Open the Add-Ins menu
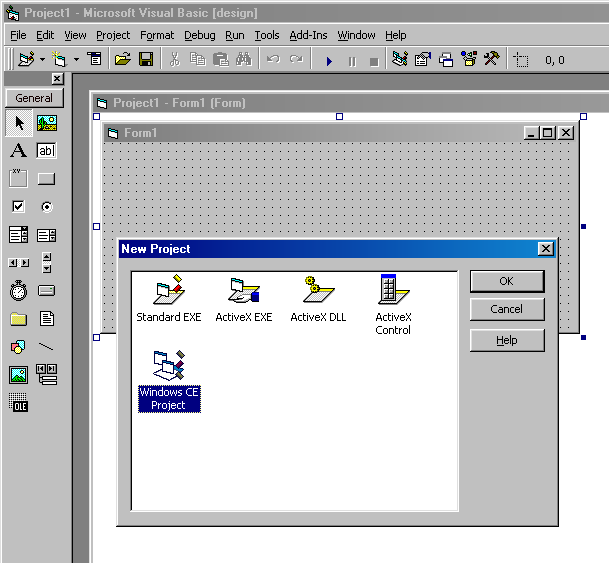Viewport: 609px width, 563px height. pos(308,35)
